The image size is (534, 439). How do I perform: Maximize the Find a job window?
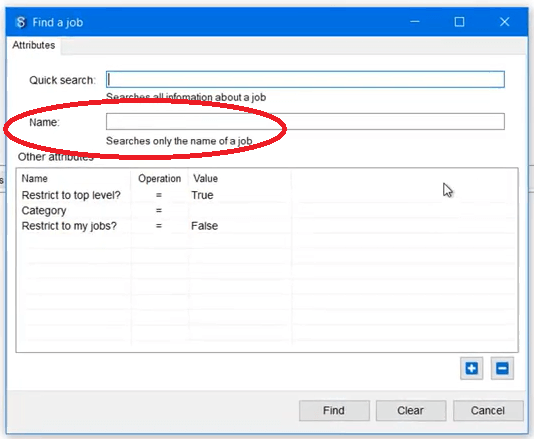[x=459, y=22]
